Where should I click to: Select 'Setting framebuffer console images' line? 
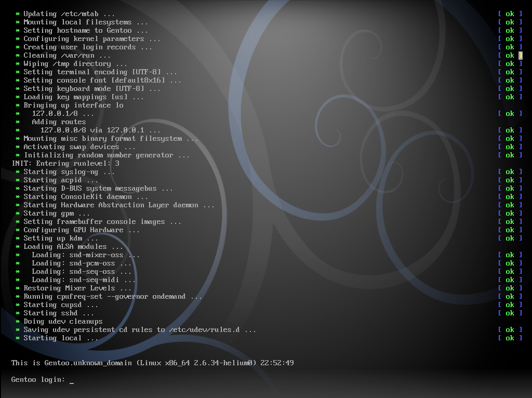pos(102,222)
